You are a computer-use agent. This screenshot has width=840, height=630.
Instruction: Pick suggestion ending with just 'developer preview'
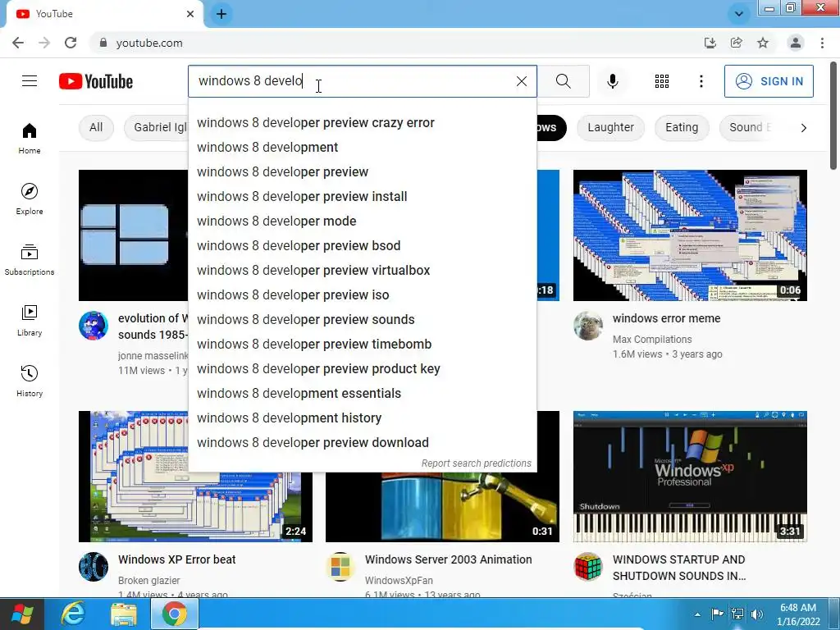click(362, 172)
